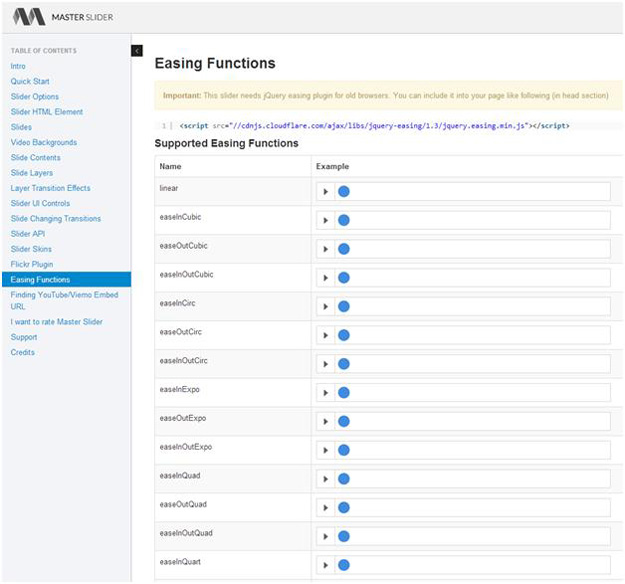Play the easeInOutCirc easing example
Image resolution: width=625 pixels, height=584 pixels.
tap(326, 364)
